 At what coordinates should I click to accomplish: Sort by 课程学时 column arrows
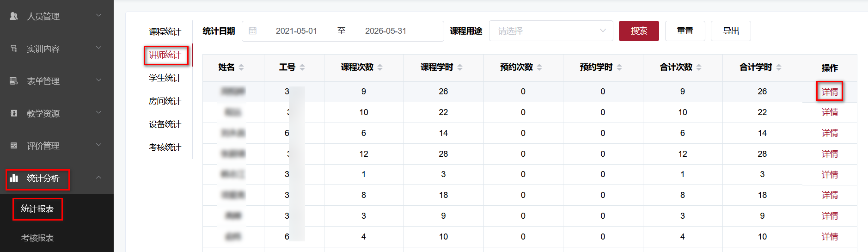[460, 68]
